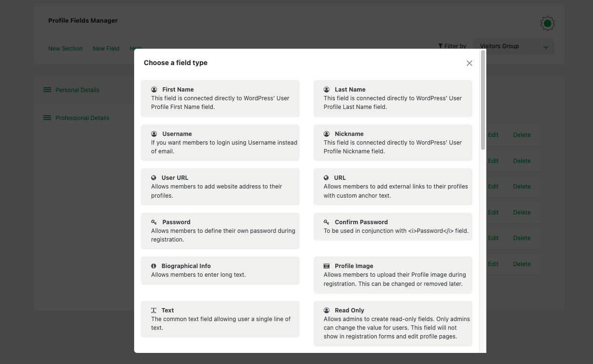Click the drag handle beside Personal Details
This screenshot has height=364, width=593.
coord(47,90)
